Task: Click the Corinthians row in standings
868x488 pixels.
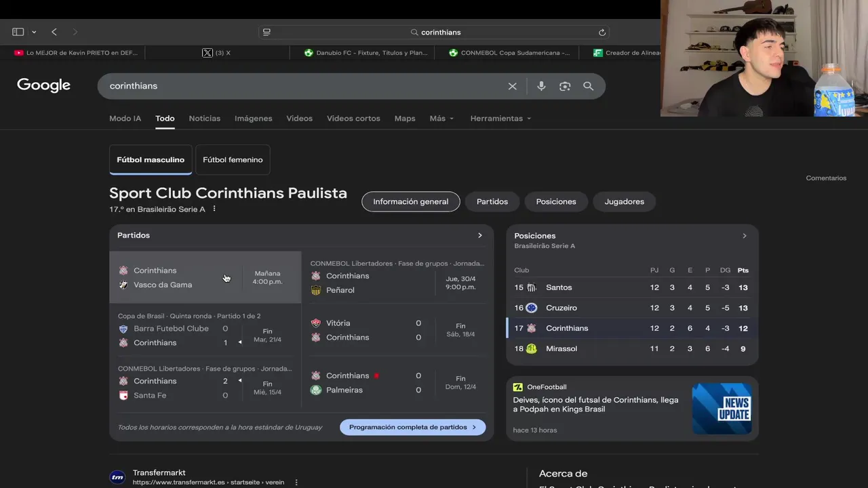Action: [x=632, y=328]
